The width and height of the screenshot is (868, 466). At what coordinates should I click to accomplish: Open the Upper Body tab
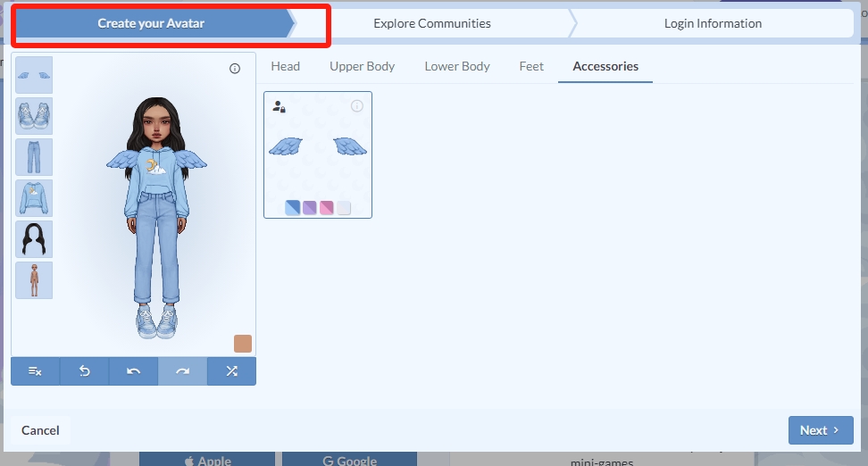[x=362, y=66]
